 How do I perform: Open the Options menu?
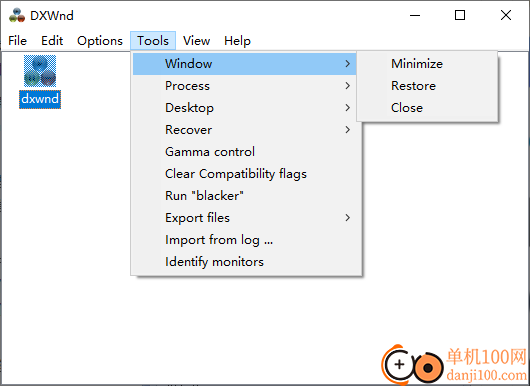point(100,41)
